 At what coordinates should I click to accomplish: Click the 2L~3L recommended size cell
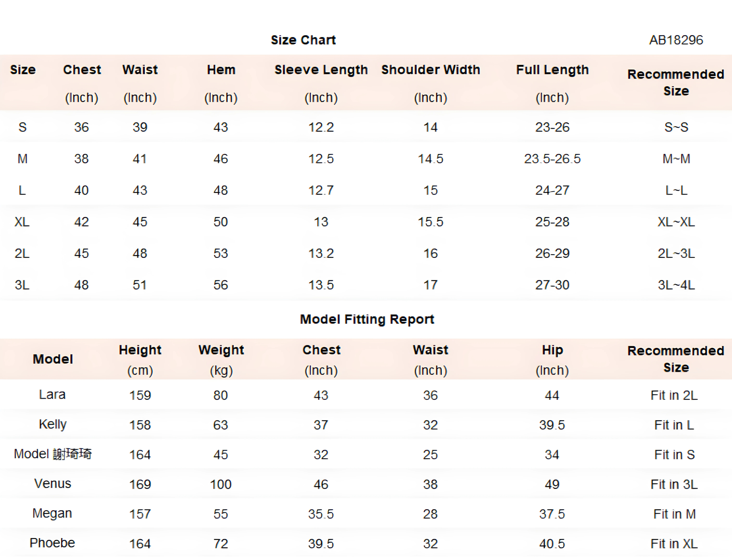(x=676, y=253)
